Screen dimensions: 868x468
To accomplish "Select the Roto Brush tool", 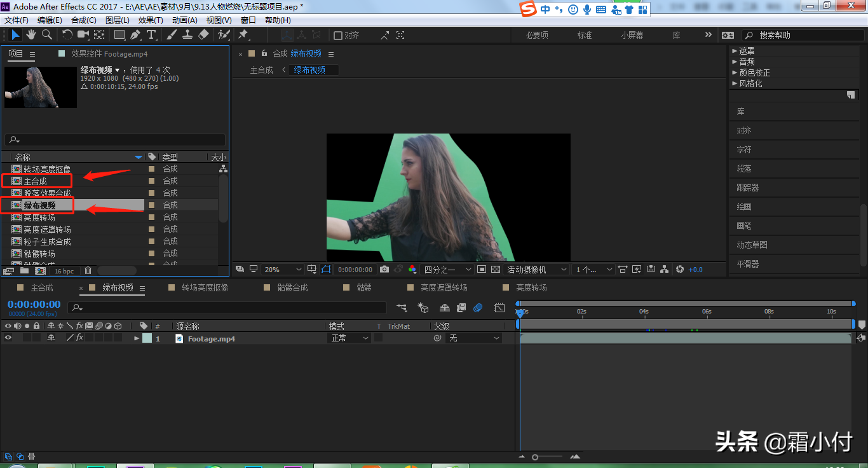I will pyautogui.click(x=224, y=35).
